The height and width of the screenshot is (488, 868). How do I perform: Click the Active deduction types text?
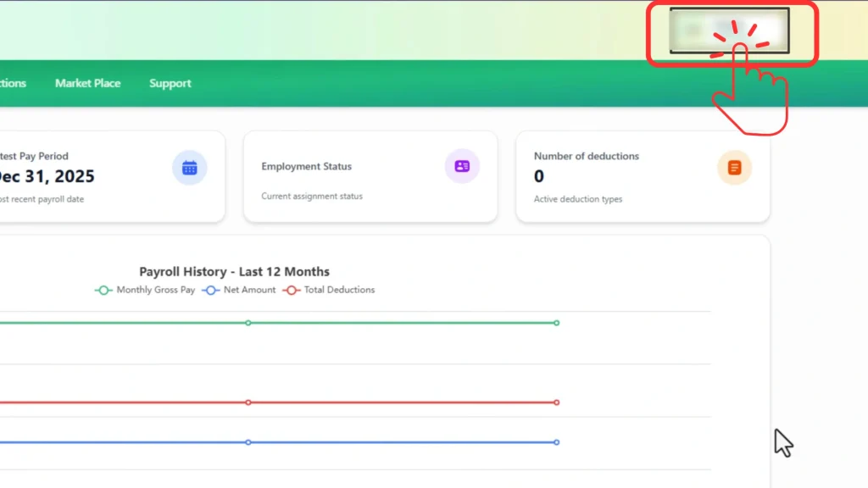click(578, 198)
